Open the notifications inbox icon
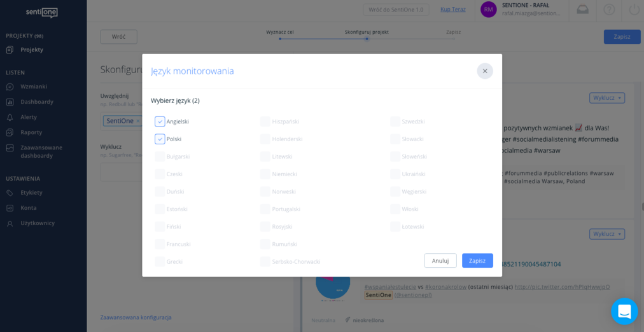The width and height of the screenshot is (644, 332). (x=582, y=10)
